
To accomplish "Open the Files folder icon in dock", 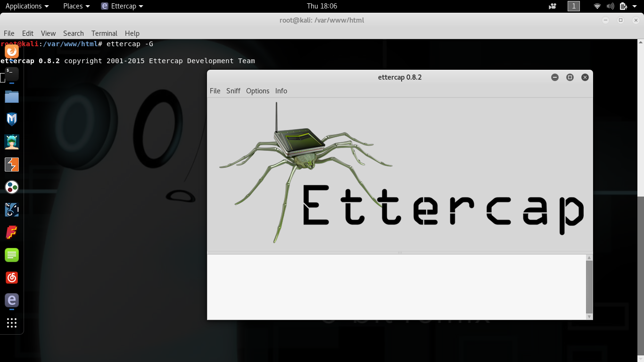I will tap(12, 97).
